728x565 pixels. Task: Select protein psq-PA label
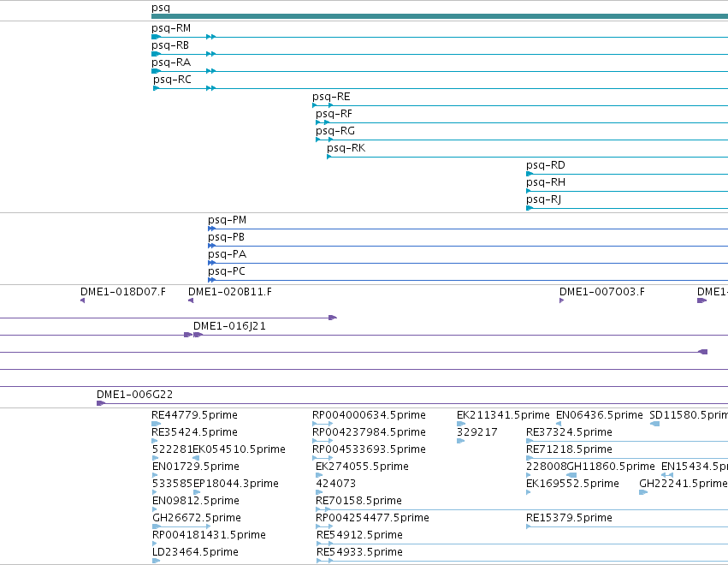pos(227,254)
